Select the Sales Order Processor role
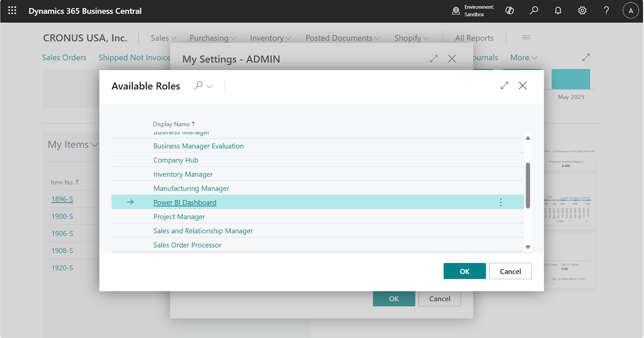 (187, 245)
